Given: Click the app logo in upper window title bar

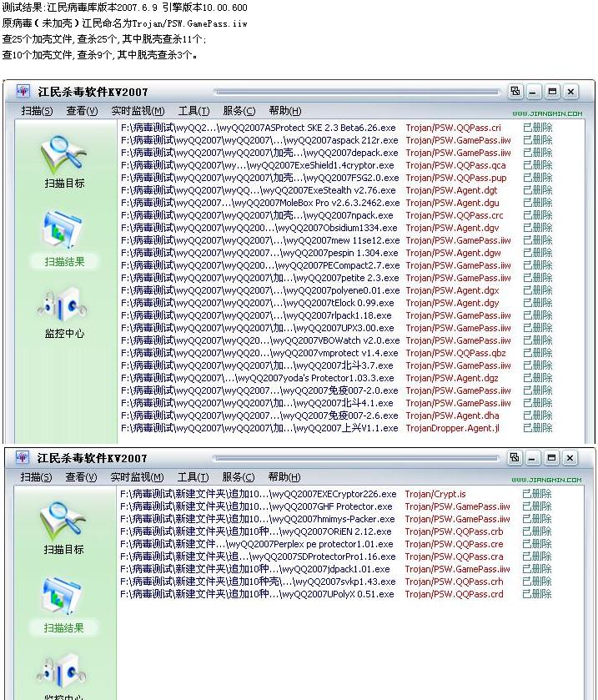Looking at the screenshot, I should click(23, 91).
